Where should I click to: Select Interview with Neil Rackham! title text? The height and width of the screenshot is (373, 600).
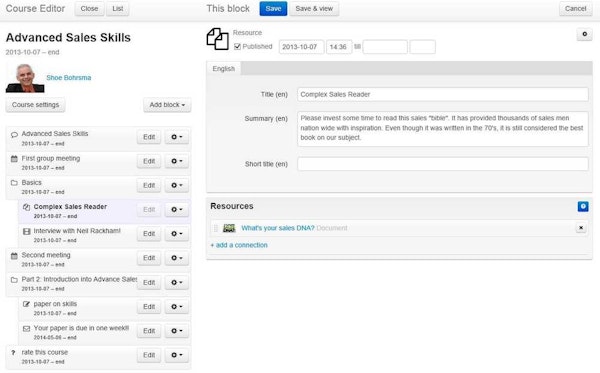coord(77,231)
